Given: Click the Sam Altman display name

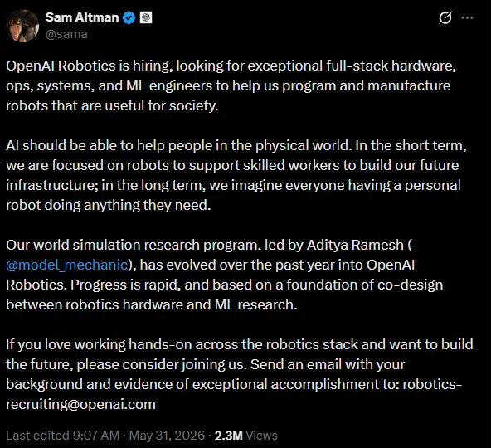Looking at the screenshot, I should (x=82, y=17).
